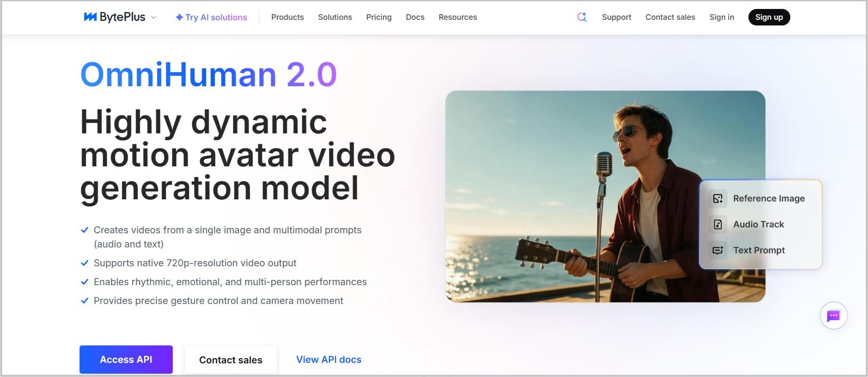The image size is (868, 377).
Task: Open the Products menu
Action: (288, 17)
